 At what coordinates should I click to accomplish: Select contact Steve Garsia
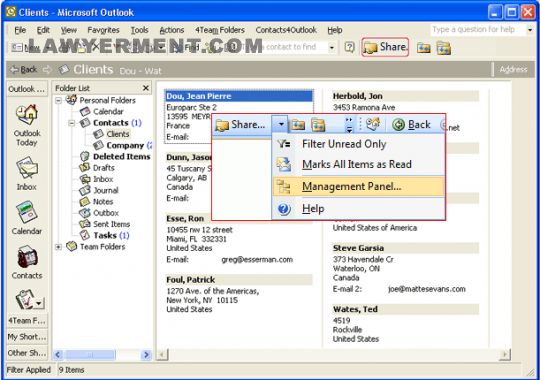point(405,248)
